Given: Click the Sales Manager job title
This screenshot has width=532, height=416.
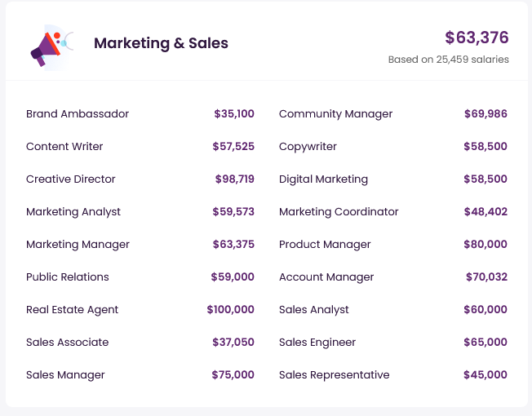Looking at the screenshot, I should [x=65, y=375].
